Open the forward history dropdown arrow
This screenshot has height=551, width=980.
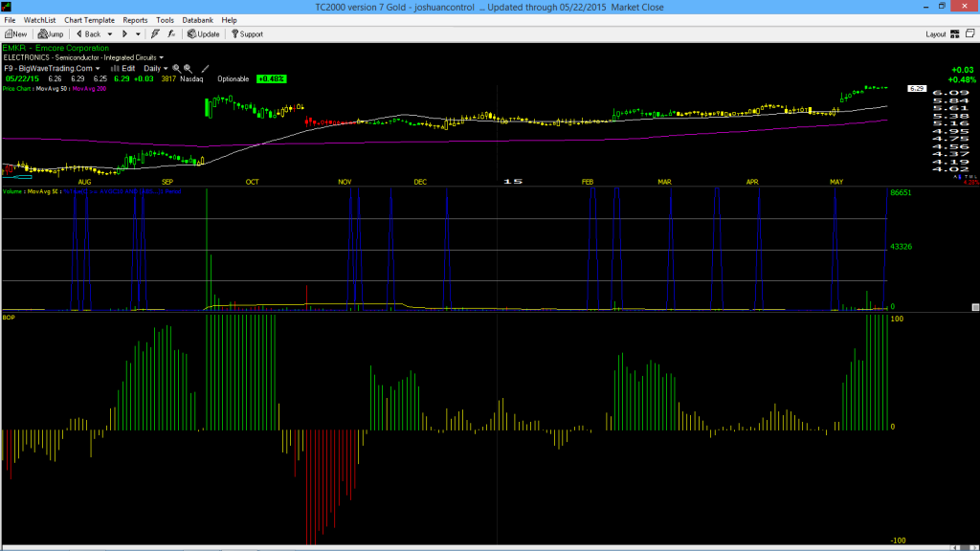138,34
